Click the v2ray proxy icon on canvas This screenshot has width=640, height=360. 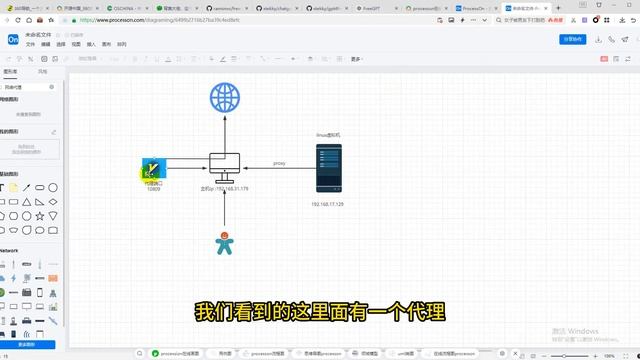(154, 169)
